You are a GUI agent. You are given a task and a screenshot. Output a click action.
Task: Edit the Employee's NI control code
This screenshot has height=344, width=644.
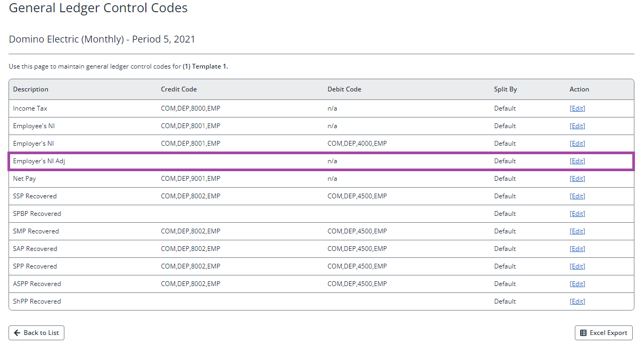(x=577, y=125)
